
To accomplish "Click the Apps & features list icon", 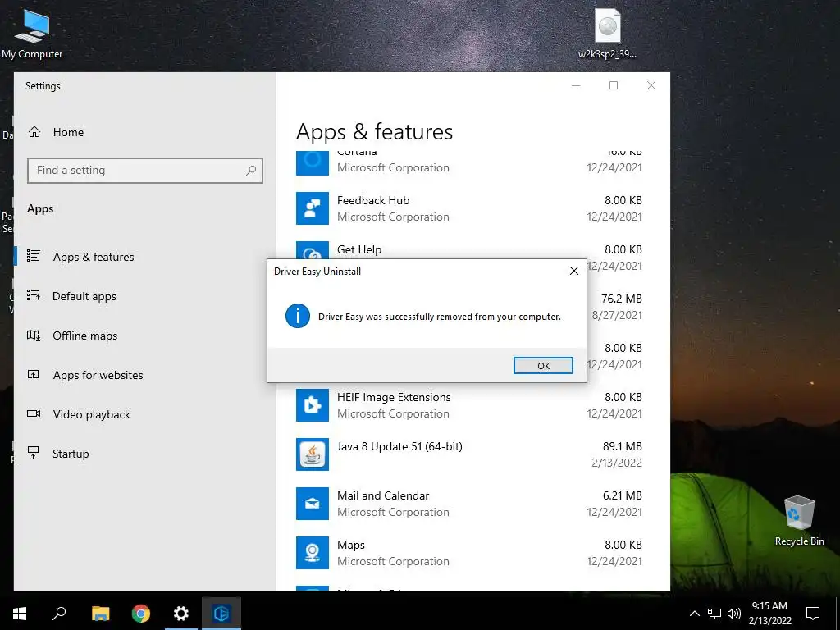I will [x=33, y=256].
